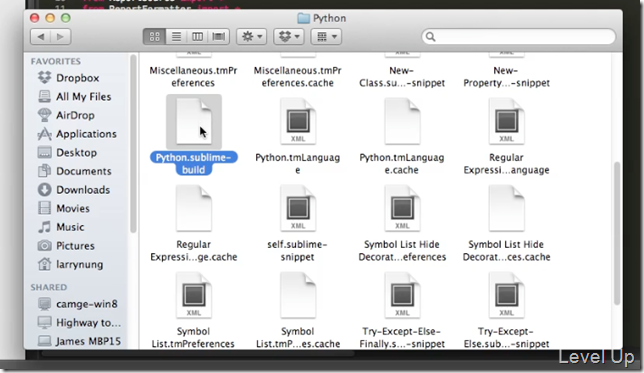Select the Python.sublime-build file icon
This screenshot has height=373, width=644.
194,122
